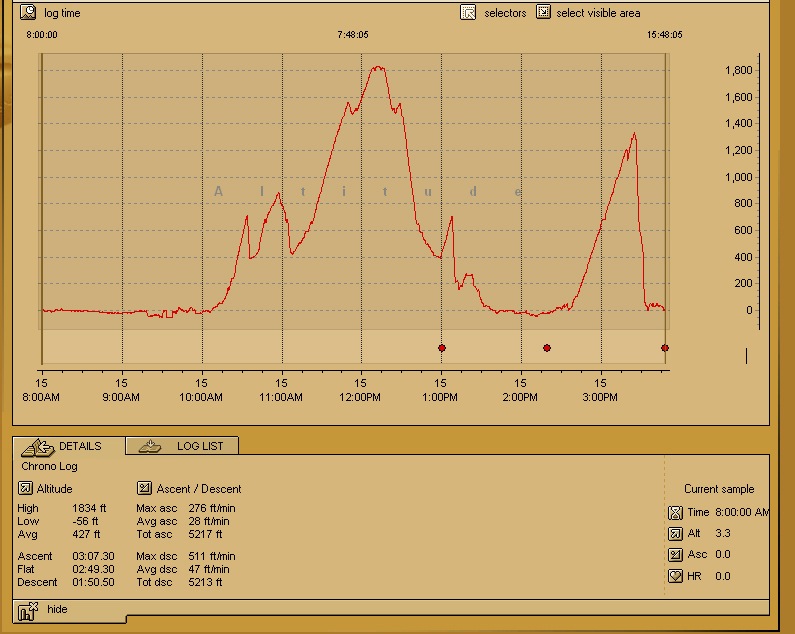Viewport: 795px width, 634px height.
Task: Click the HR heart icon
Action: click(676, 576)
